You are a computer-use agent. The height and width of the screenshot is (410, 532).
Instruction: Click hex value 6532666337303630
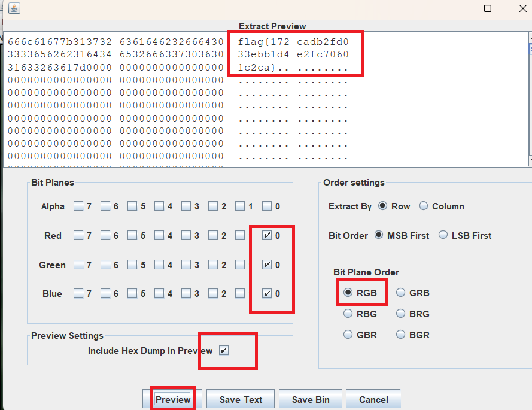pos(172,54)
